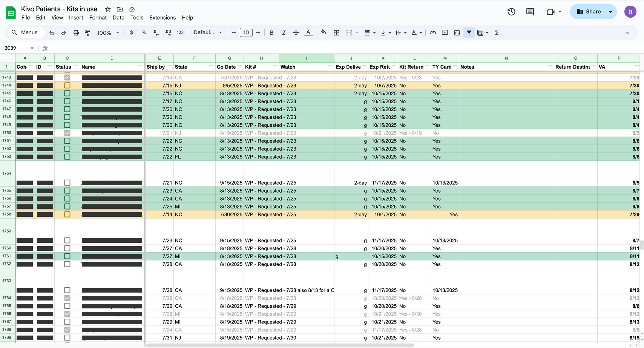Click the currency format icon
Viewport: 644px width, 348px height.
pyautogui.click(x=132, y=32)
